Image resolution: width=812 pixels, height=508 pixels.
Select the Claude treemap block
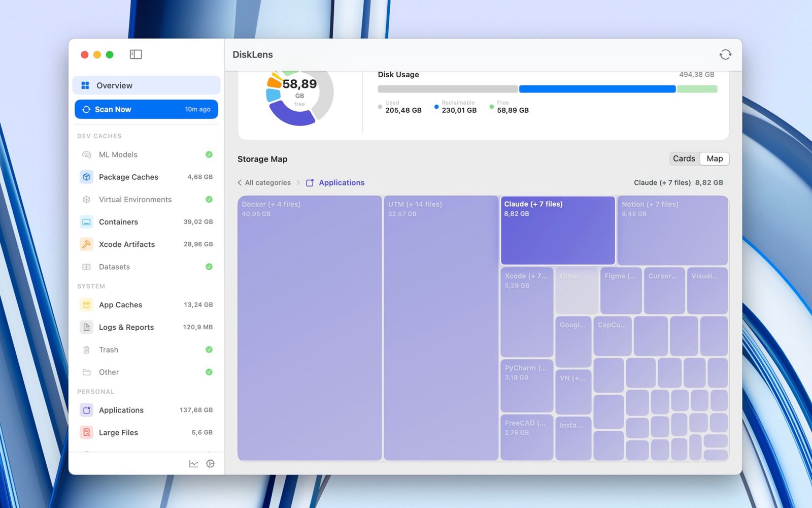pos(558,230)
